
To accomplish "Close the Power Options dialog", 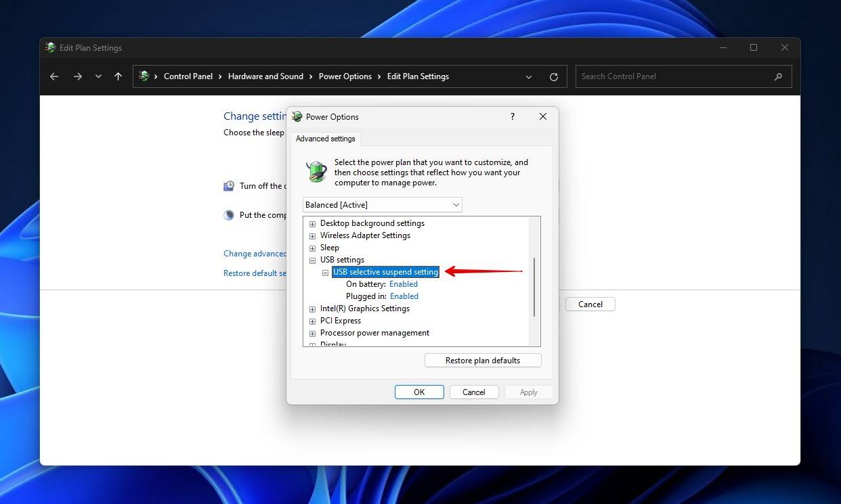I will pyautogui.click(x=542, y=116).
